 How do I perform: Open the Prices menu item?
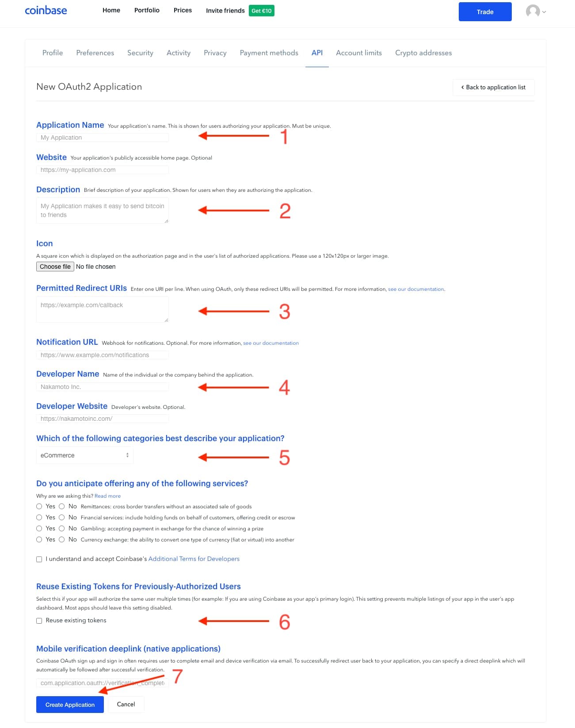point(183,10)
